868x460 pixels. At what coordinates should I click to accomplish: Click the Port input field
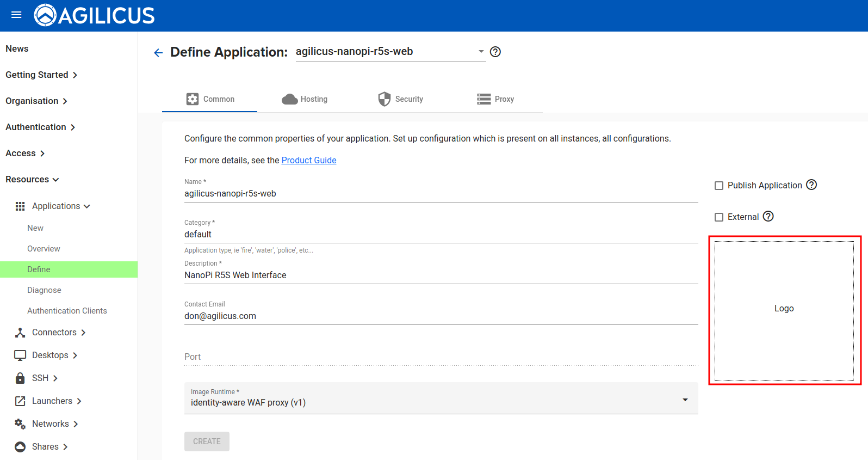point(441,357)
